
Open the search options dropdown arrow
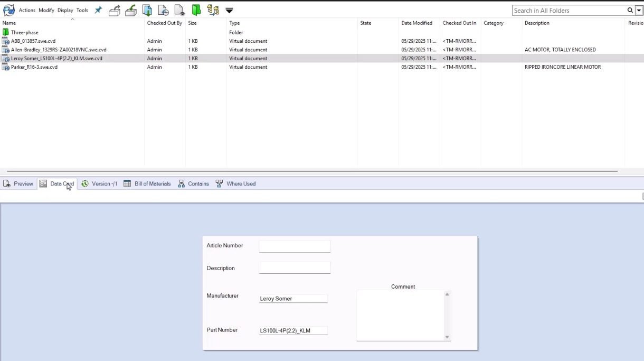point(638,11)
